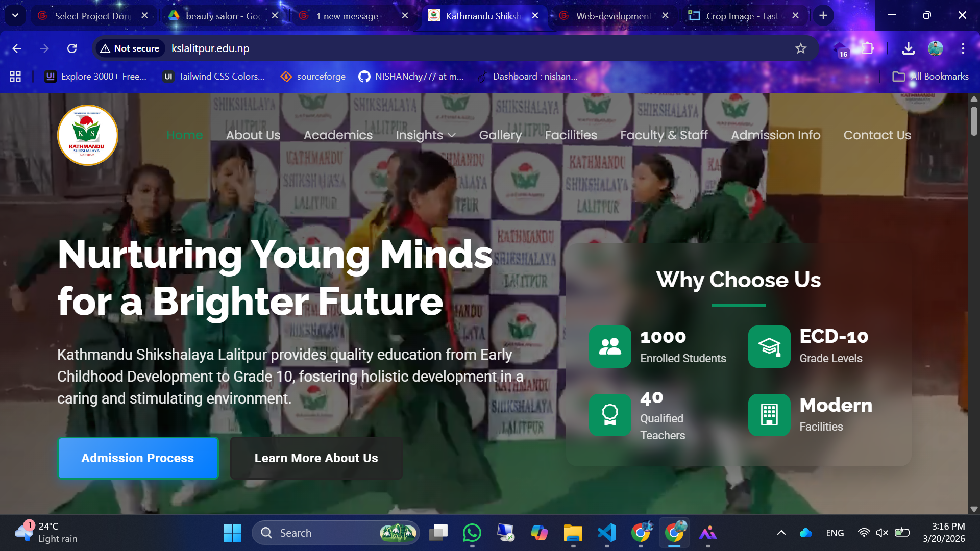This screenshot has width=980, height=551.
Task: Click the Qualified Teachers award icon
Action: click(x=610, y=415)
